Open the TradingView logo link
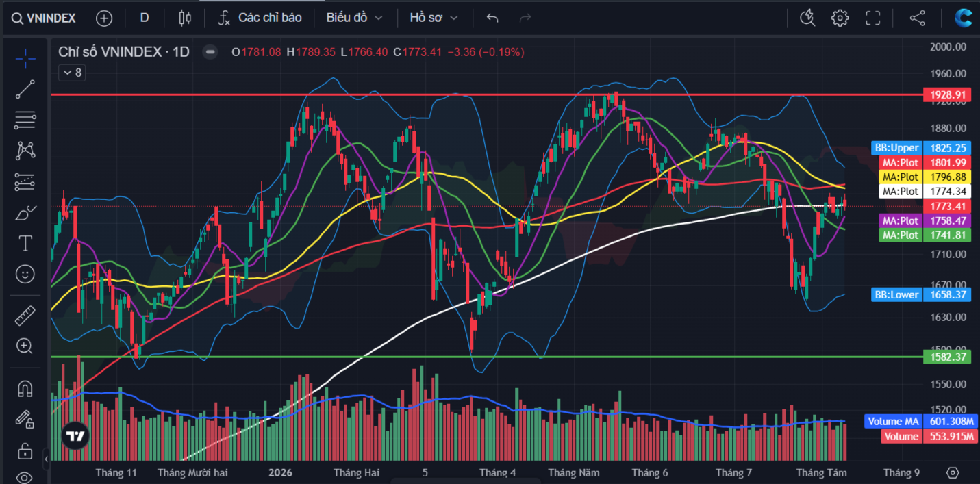The height and width of the screenshot is (484, 980). click(x=75, y=435)
